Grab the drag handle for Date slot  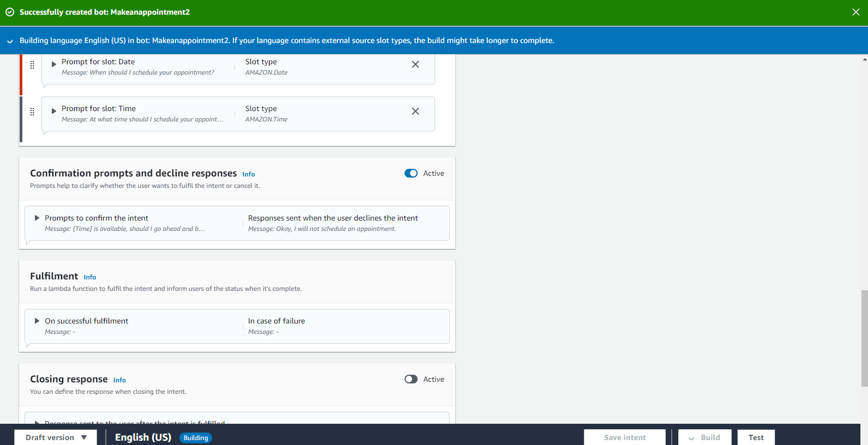click(x=32, y=65)
